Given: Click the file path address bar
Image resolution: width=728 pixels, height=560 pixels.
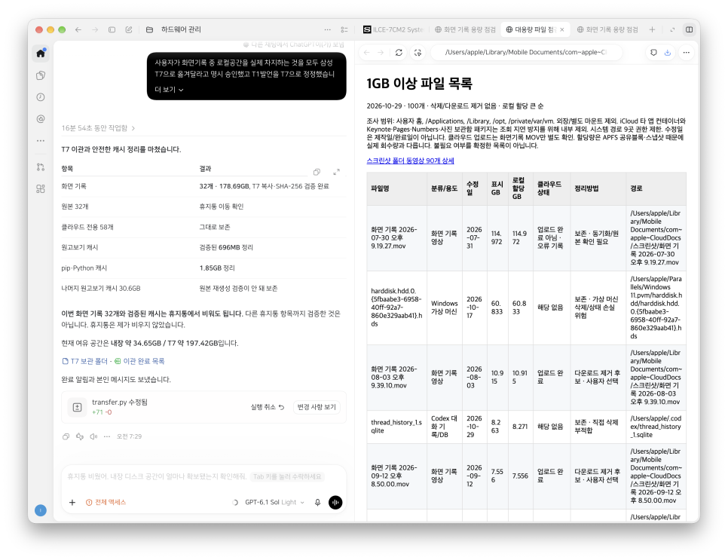Looking at the screenshot, I should pyautogui.click(x=526, y=53).
